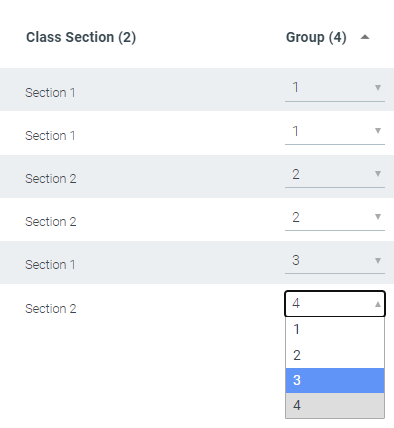Pick the highlighted option 3 in the list
Screen dimensions: 394x428
click(x=335, y=380)
